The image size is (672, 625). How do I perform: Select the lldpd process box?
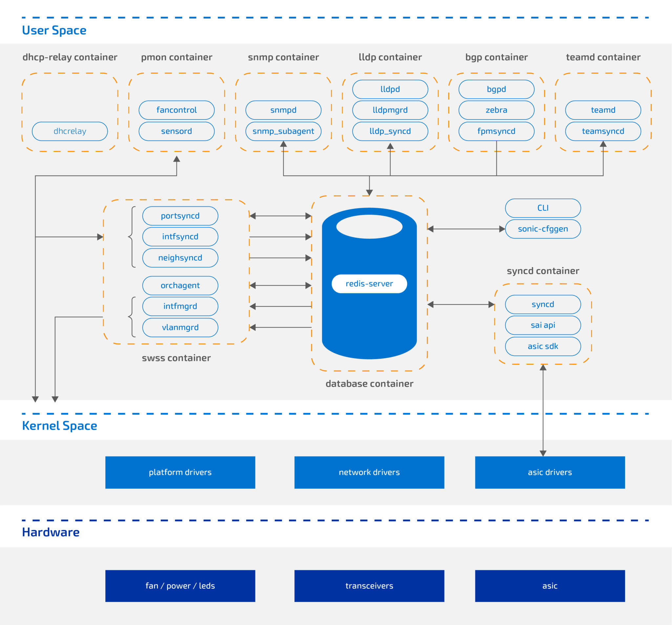tap(390, 89)
